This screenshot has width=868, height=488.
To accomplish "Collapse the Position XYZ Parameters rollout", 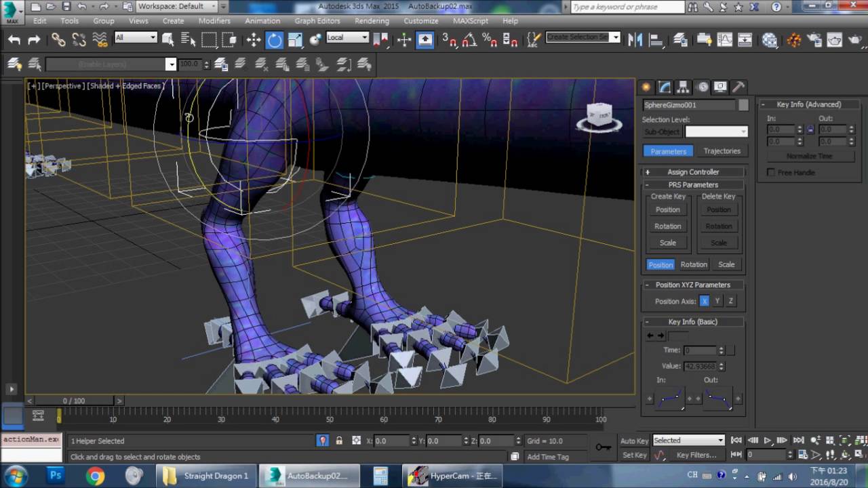I will (x=693, y=285).
